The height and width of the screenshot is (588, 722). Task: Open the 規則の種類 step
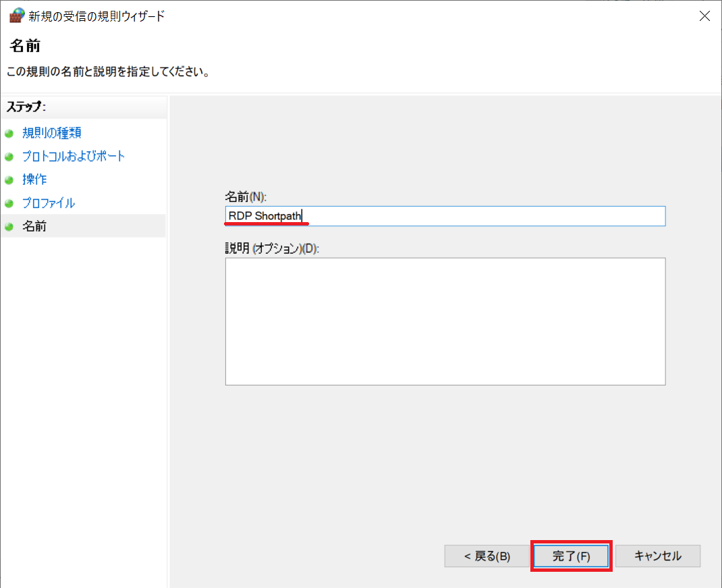[51, 133]
